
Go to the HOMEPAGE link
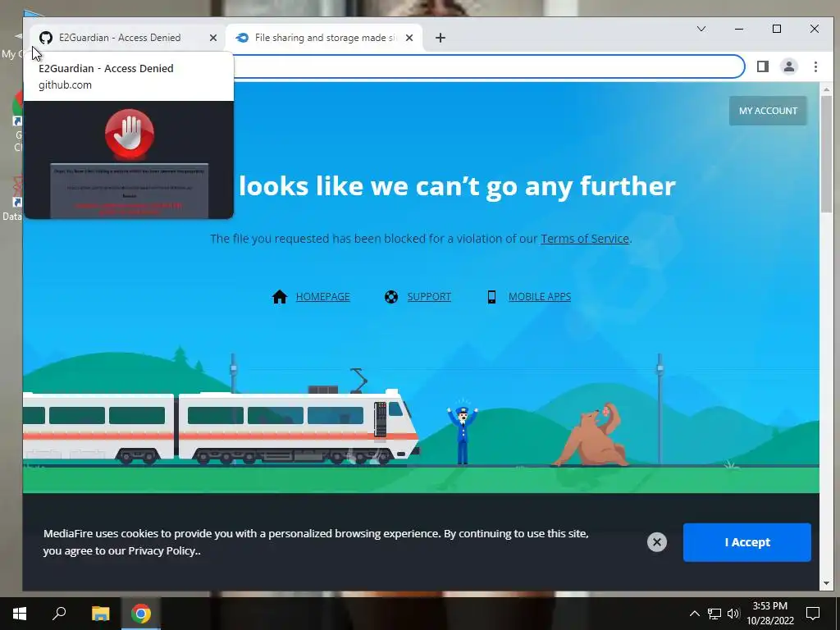pos(323,297)
